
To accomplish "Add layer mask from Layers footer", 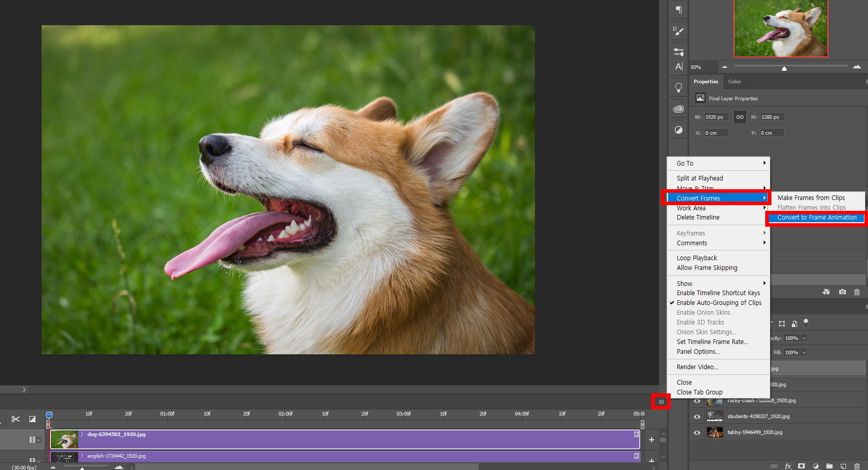I will 802,466.
